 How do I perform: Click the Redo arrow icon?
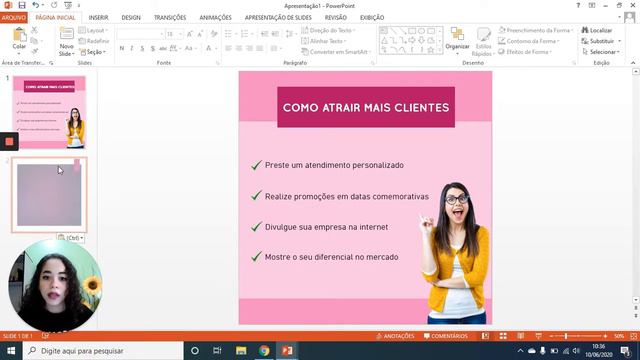(54, 5)
